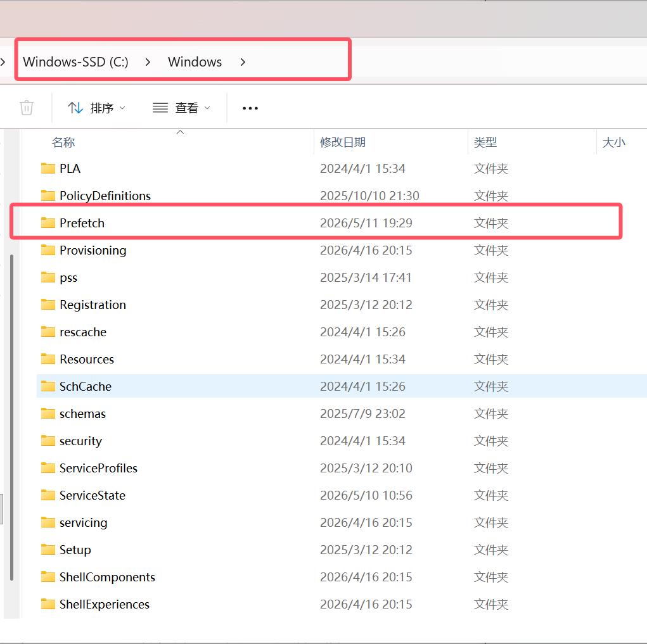Select the security folder icon
This screenshot has width=647, height=644.
pyautogui.click(x=48, y=440)
